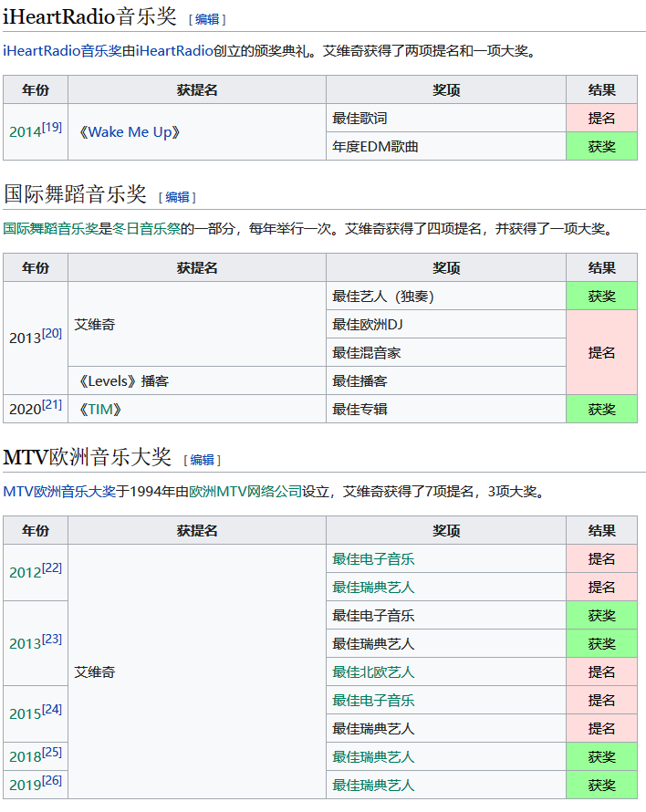Open citation [22] reference
The width and height of the screenshot is (646, 812).
(52, 568)
